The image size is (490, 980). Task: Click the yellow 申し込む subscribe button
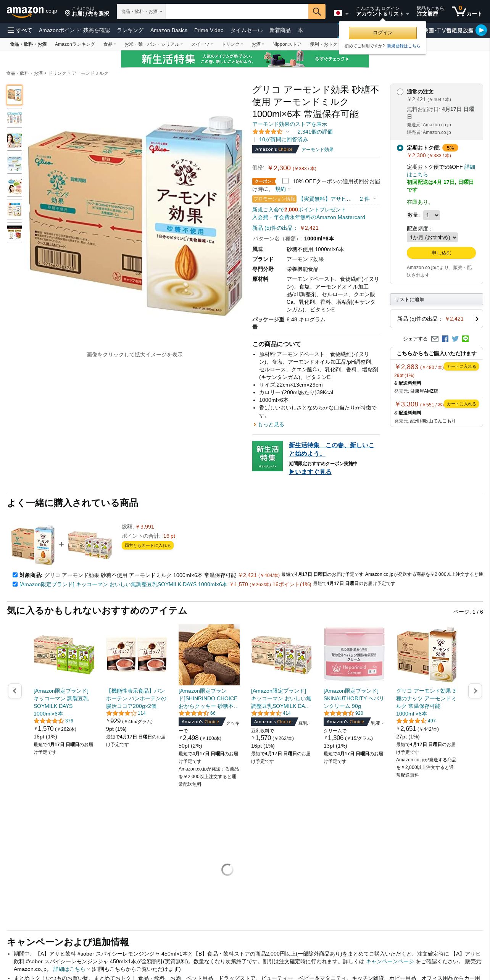441,253
